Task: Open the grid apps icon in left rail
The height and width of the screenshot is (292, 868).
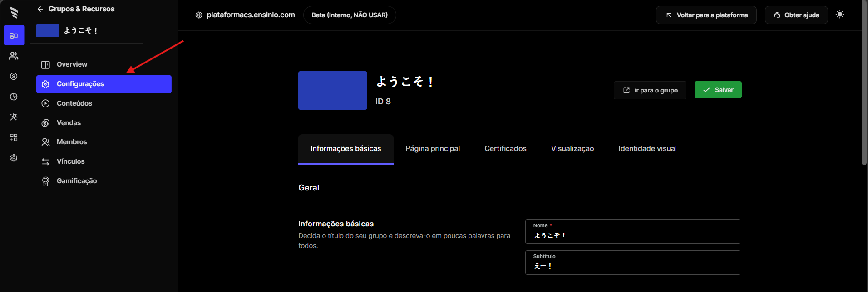Action: coord(14,137)
